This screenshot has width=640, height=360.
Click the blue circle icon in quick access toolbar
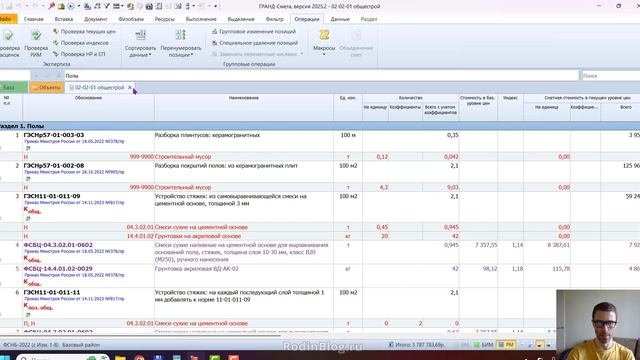(x=71, y=6)
